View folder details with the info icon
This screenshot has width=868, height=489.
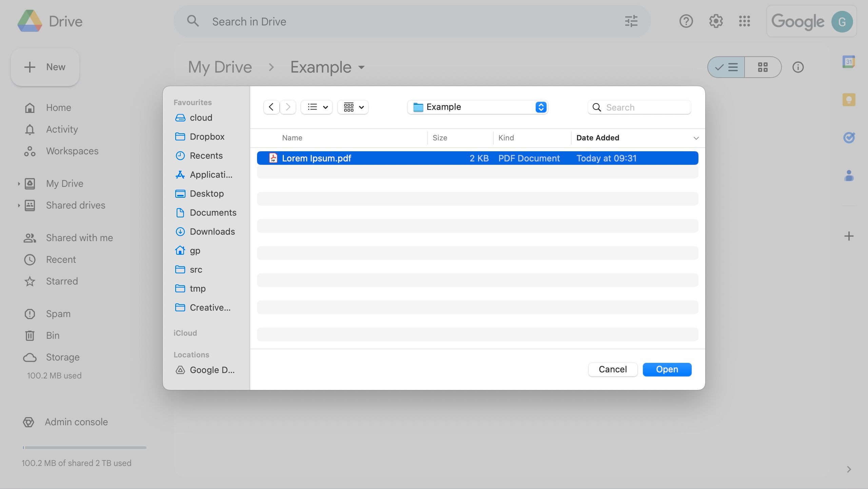tap(797, 67)
